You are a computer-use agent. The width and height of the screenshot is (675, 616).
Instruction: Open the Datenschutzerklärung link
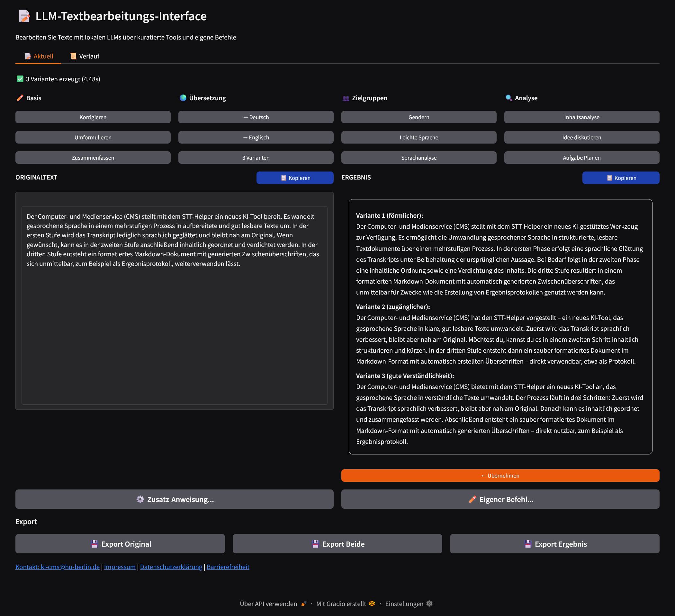click(x=171, y=567)
